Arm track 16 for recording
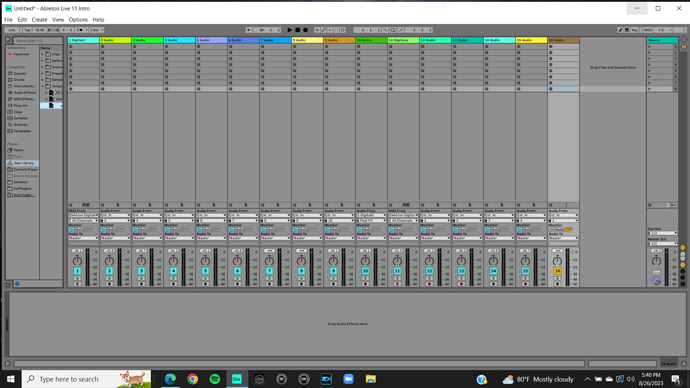Image resolution: width=690 pixels, height=388 pixels. click(558, 284)
